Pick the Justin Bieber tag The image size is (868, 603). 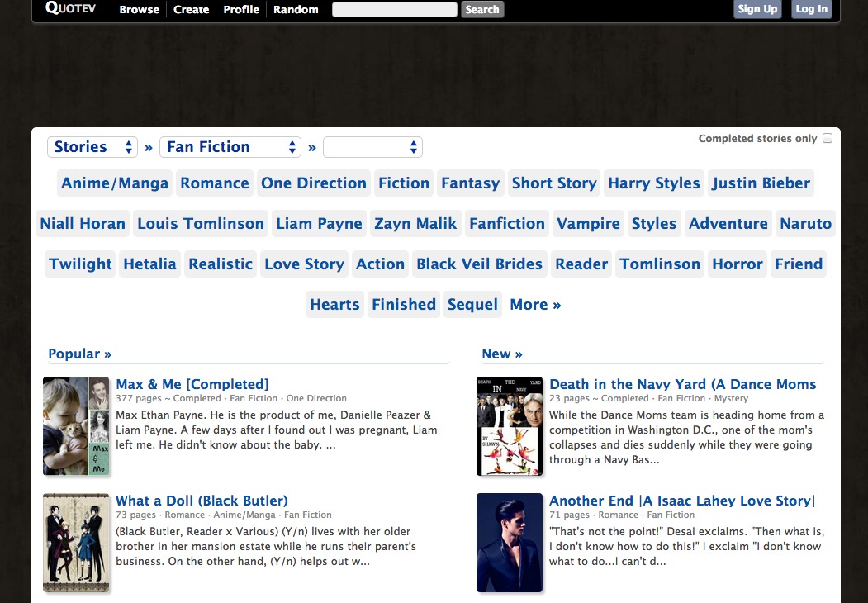761,183
